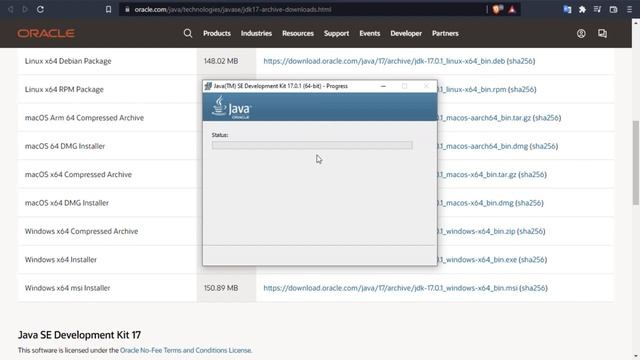Open the Industries menu
This screenshot has width=640, height=360.
[x=256, y=33]
